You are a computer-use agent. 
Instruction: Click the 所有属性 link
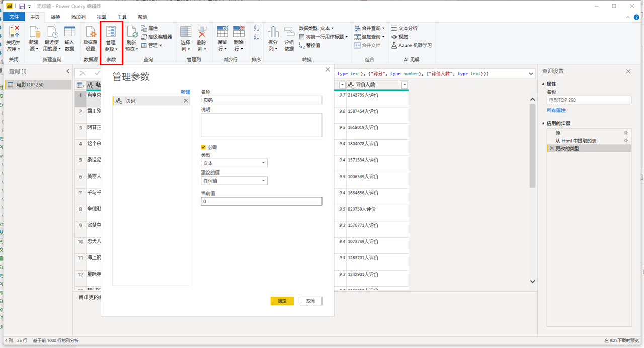[556, 110]
